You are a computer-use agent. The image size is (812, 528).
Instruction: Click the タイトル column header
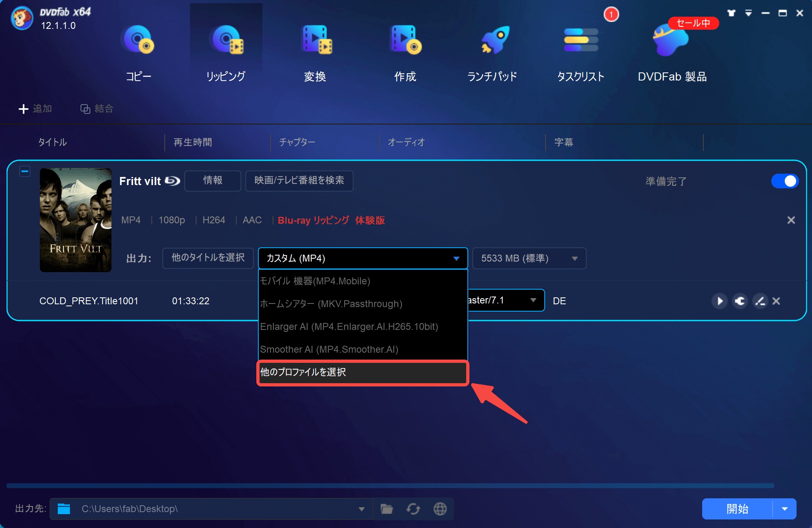52,142
